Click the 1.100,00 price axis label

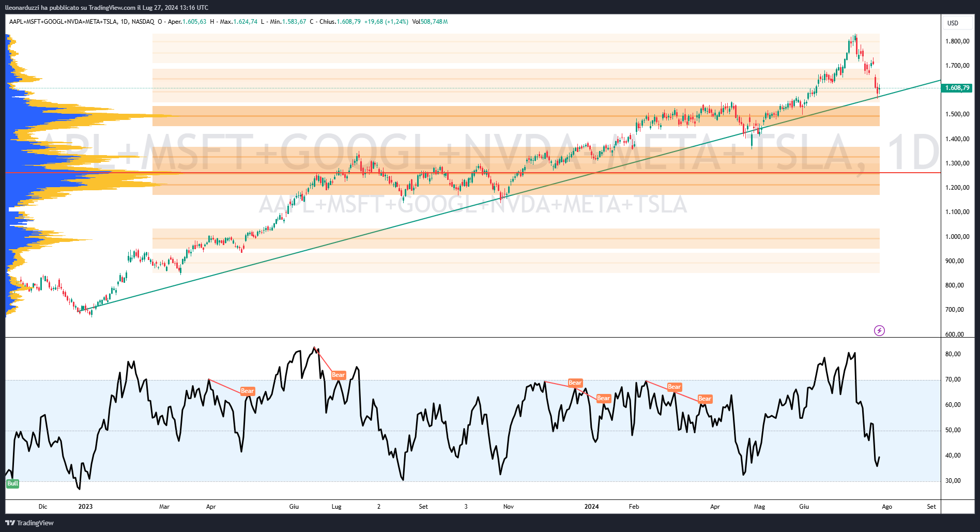[x=957, y=212]
